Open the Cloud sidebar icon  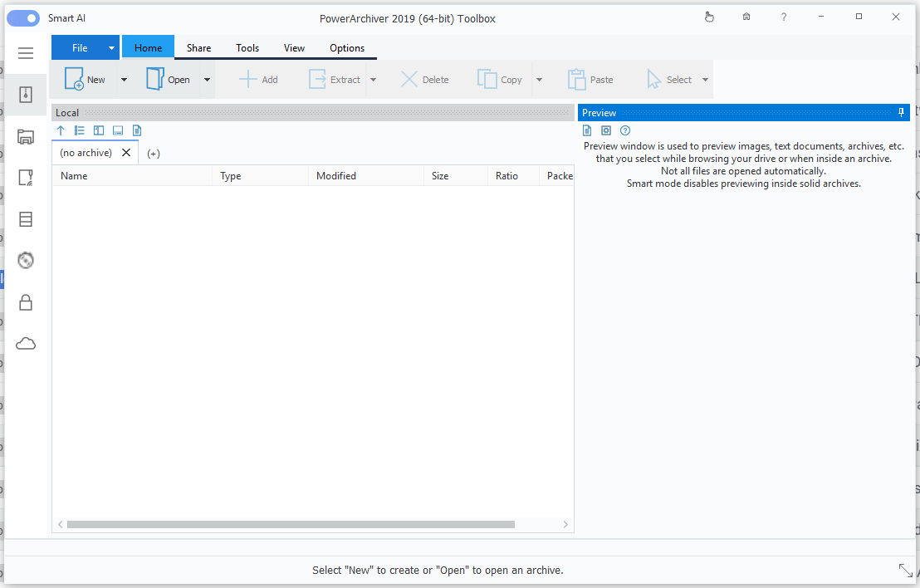25,343
